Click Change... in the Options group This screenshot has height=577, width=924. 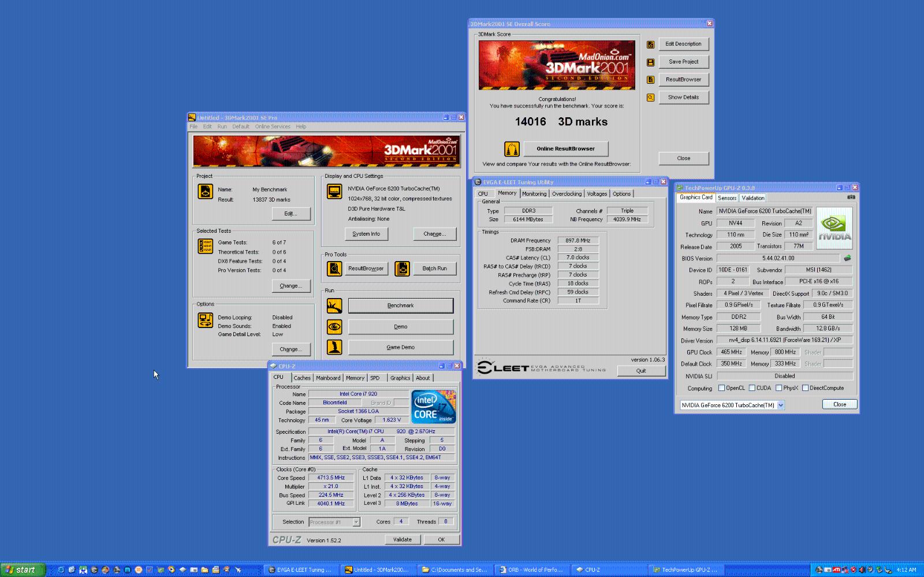point(291,349)
